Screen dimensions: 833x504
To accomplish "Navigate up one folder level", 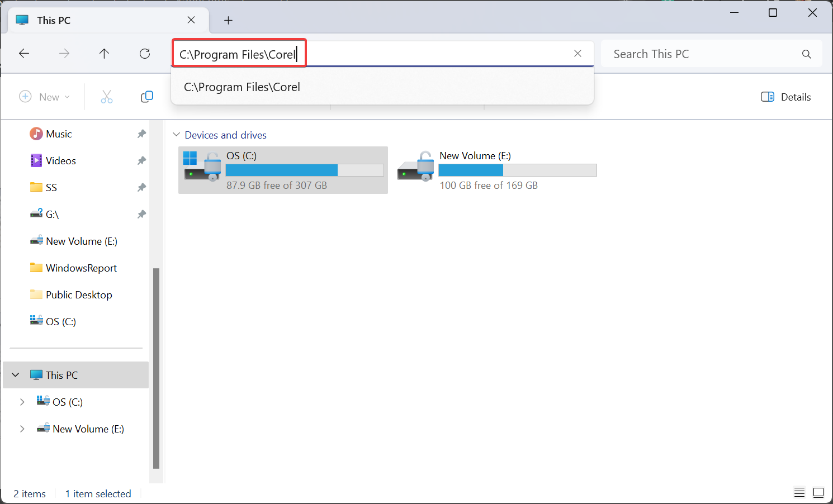I will pos(104,54).
